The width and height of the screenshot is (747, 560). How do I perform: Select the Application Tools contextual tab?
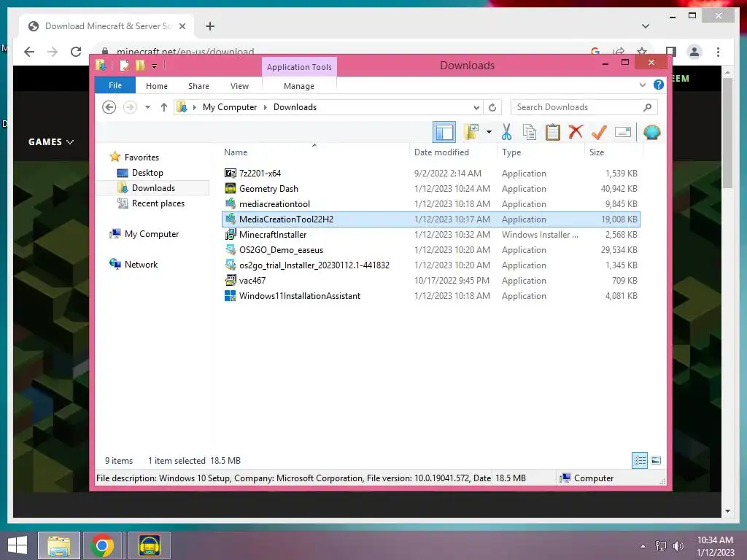pyautogui.click(x=299, y=67)
